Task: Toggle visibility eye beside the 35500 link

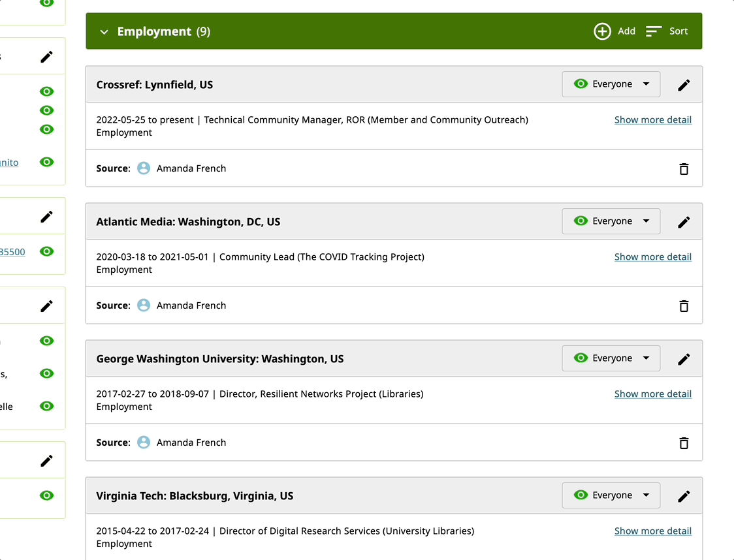Action: (47, 251)
